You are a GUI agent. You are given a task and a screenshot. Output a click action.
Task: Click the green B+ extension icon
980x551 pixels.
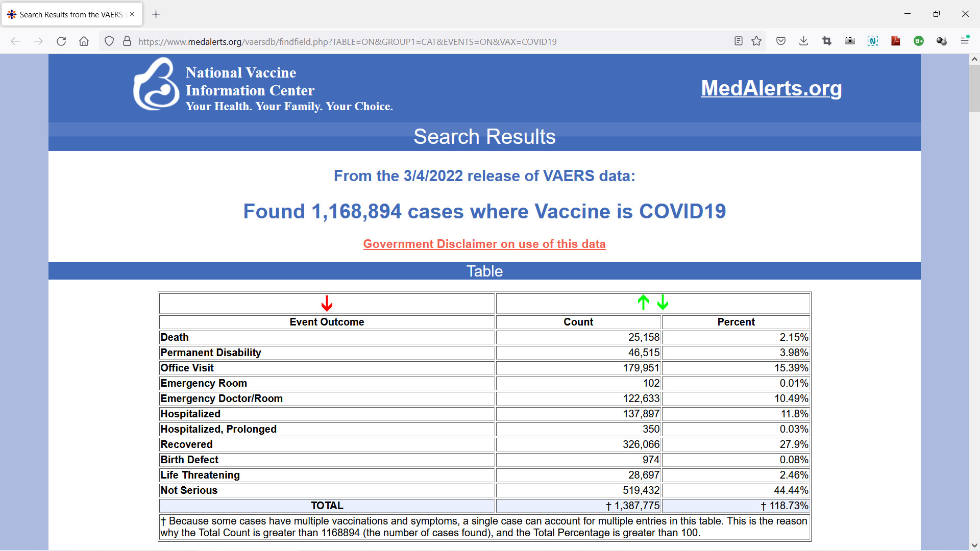[919, 41]
